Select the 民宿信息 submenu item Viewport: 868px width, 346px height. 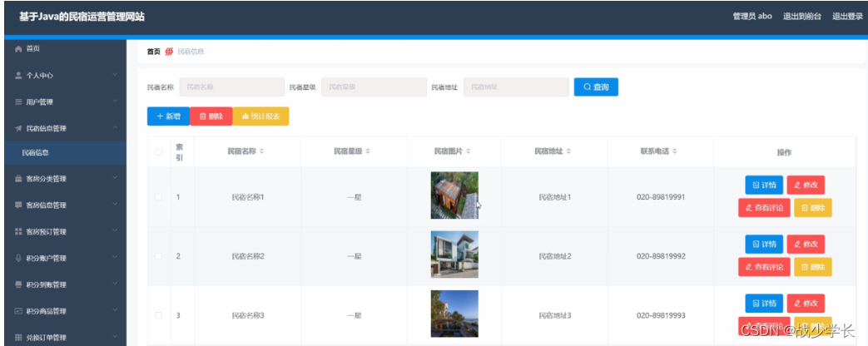pyautogui.click(x=65, y=152)
